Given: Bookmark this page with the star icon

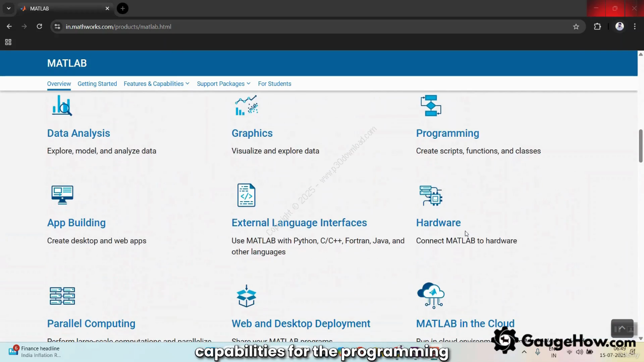Looking at the screenshot, I should pyautogui.click(x=576, y=27).
